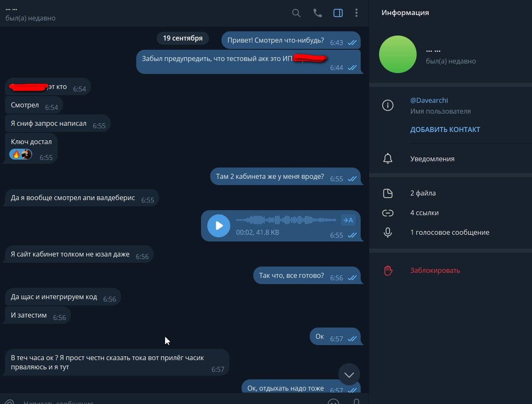532x404 pixels.
Task: Play the 00:02 voice message
Action: 219,226
